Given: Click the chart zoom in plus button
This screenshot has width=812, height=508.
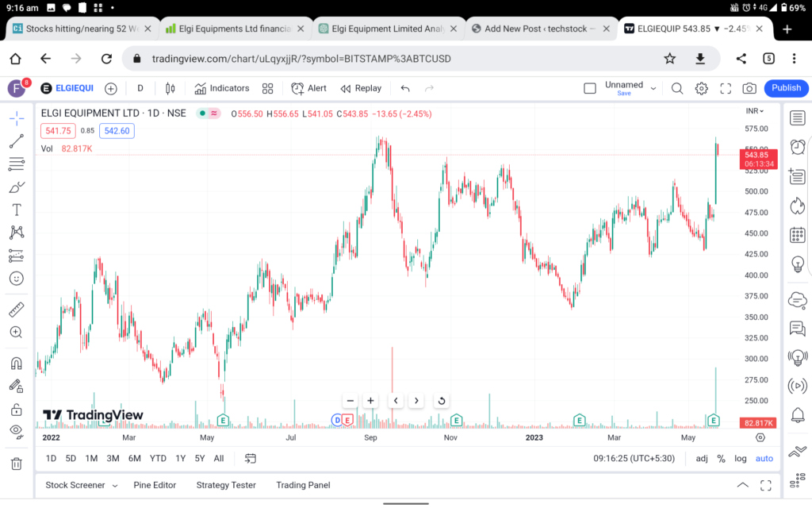Looking at the screenshot, I should [370, 401].
